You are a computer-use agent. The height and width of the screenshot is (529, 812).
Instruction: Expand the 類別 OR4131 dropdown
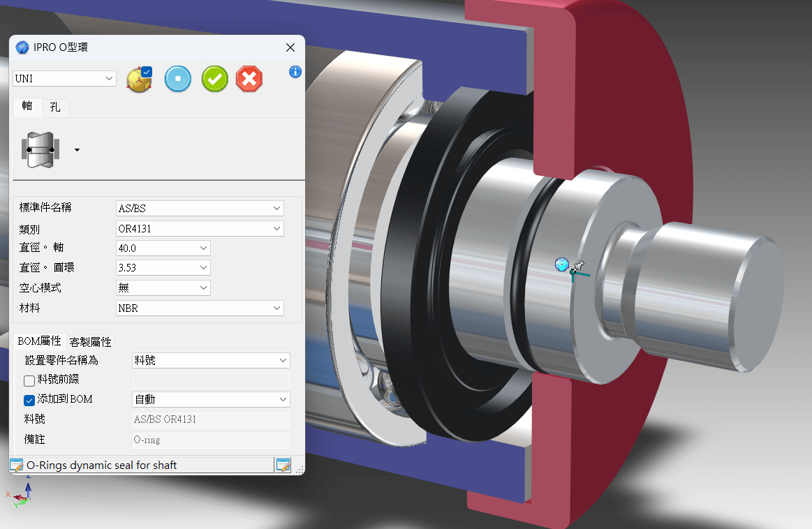[x=200, y=228]
